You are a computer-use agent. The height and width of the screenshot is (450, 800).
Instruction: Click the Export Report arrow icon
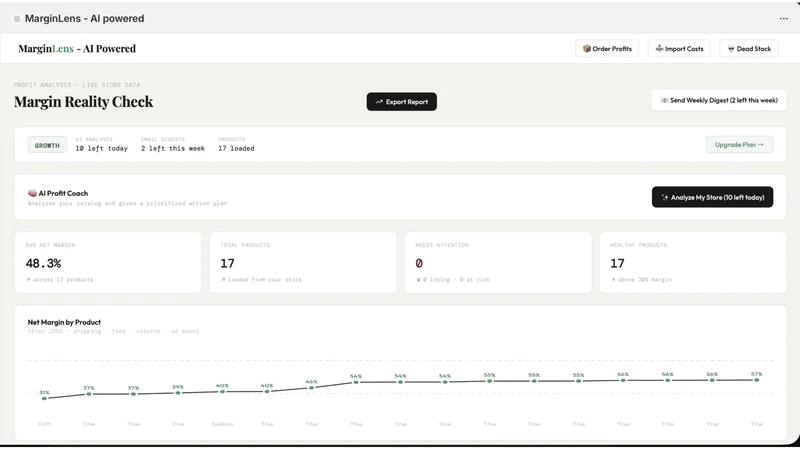coord(379,102)
